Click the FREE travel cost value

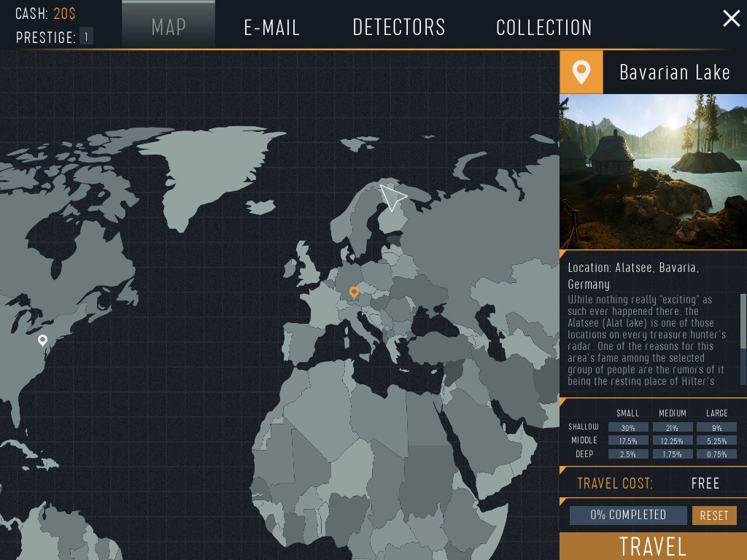(705, 483)
